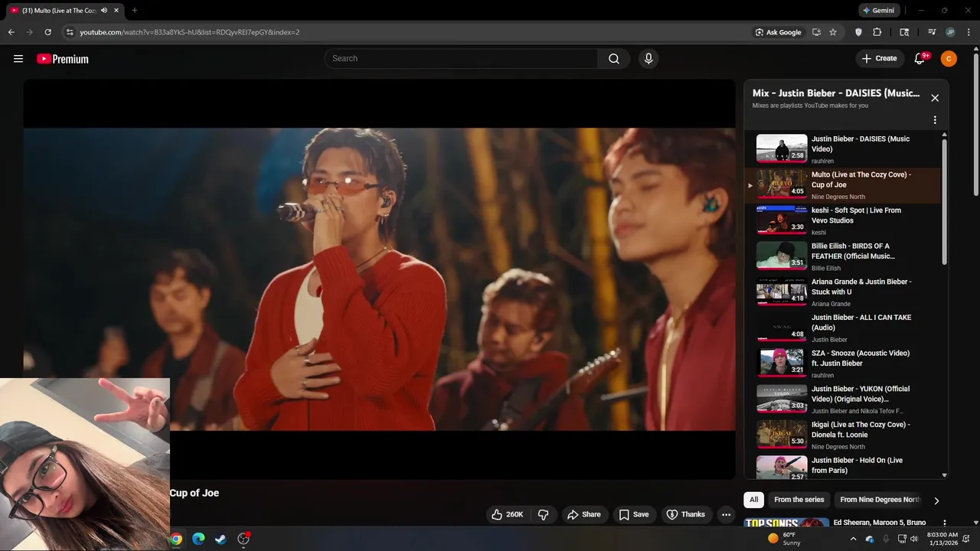This screenshot has height=551, width=980.
Task: Open Windows notification center bell
Action: tap(967, 539)
